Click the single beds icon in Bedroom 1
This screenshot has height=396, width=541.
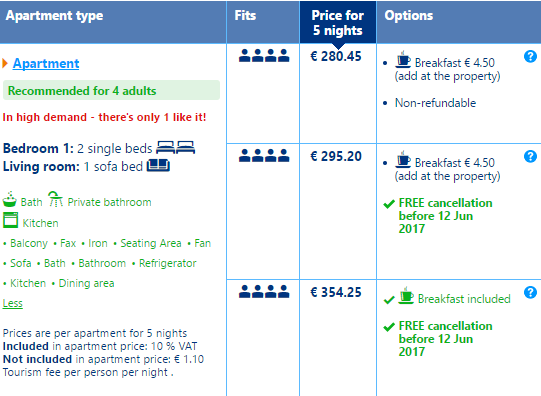(176, 148)
